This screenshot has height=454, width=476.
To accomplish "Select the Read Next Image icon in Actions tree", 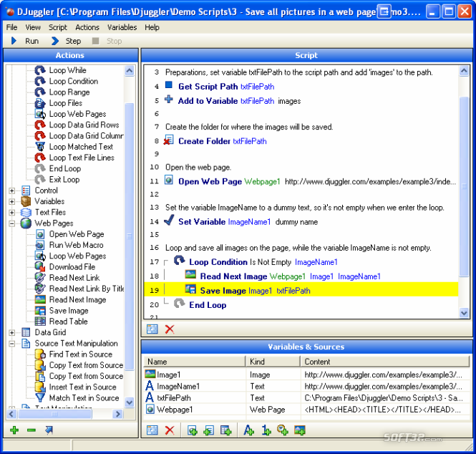I will click(40, 300).
